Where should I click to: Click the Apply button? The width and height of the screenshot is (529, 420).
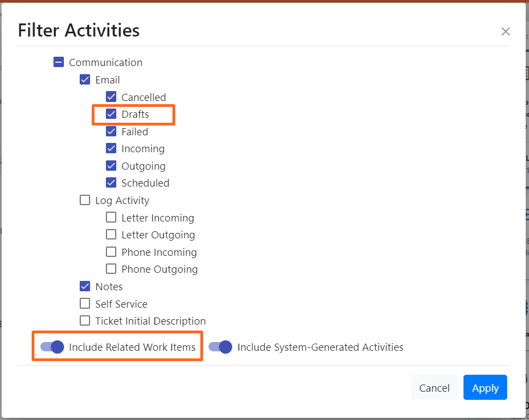[485, 388]
